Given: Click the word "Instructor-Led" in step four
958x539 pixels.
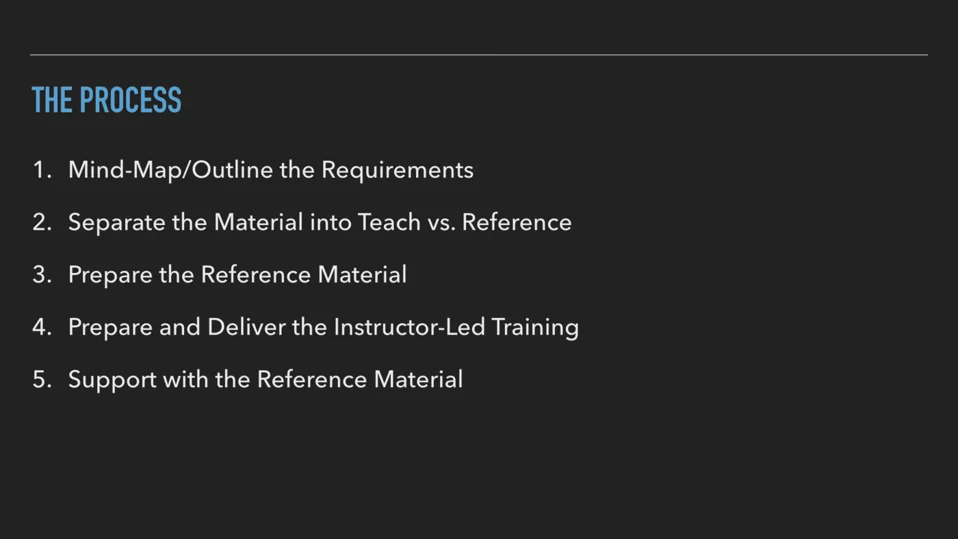Looking at the screenshot, I should tap(409, 327).
